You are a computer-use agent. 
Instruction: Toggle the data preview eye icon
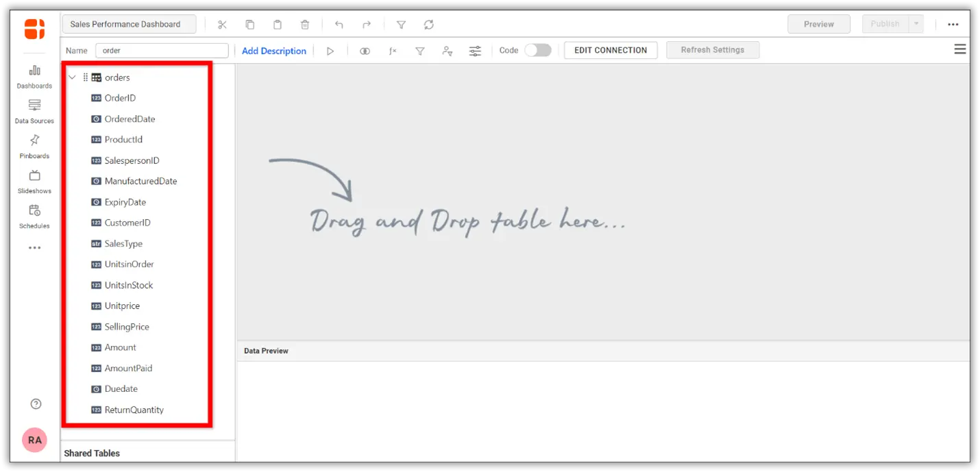point(365,50)
